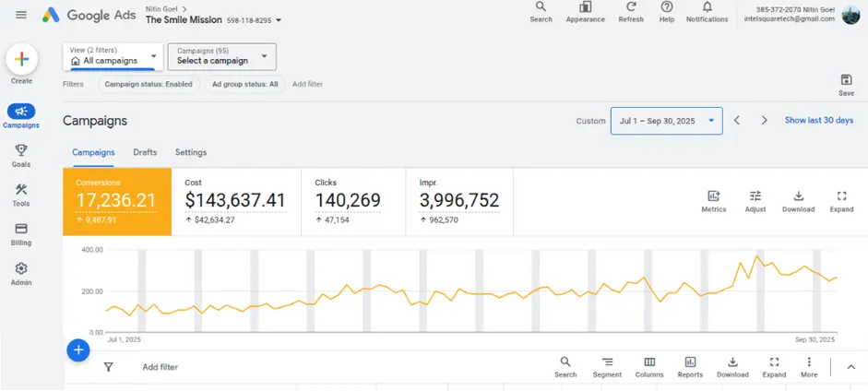Switch to the Drafts tab
Image resolution: width=868 pixels, height=391 pixels.
[145, 152]
